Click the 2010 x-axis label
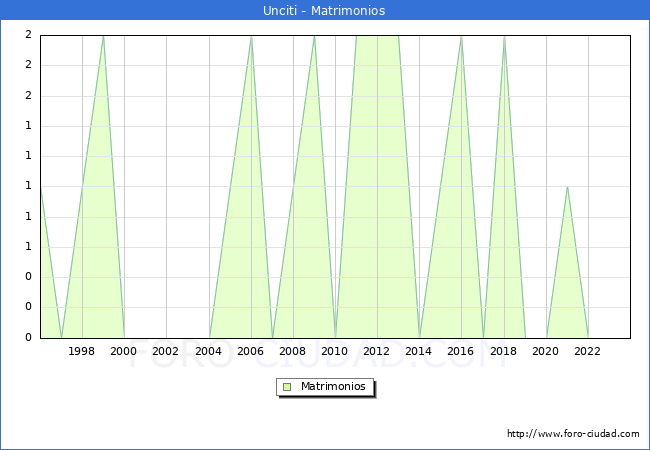The width and height of the screenshot is (650, 450). tap(335, 351)
